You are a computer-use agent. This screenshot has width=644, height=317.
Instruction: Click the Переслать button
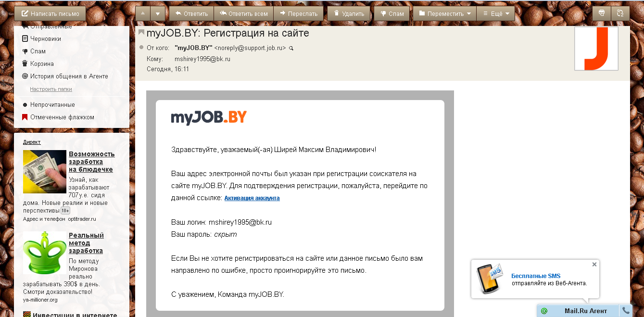pos(299,13)
